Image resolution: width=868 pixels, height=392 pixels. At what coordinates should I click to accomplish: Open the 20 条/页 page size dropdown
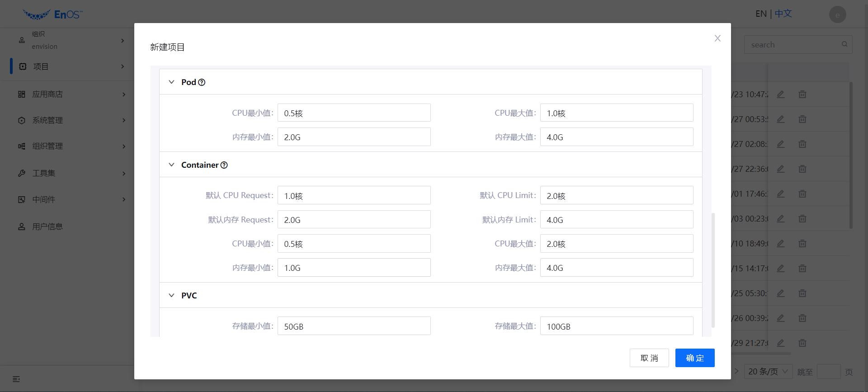(x=768, y=371)
